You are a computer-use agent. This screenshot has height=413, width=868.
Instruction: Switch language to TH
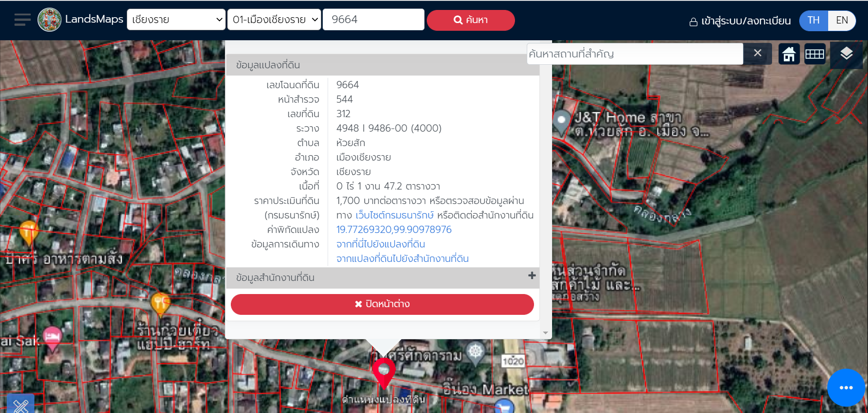[813, 20]
